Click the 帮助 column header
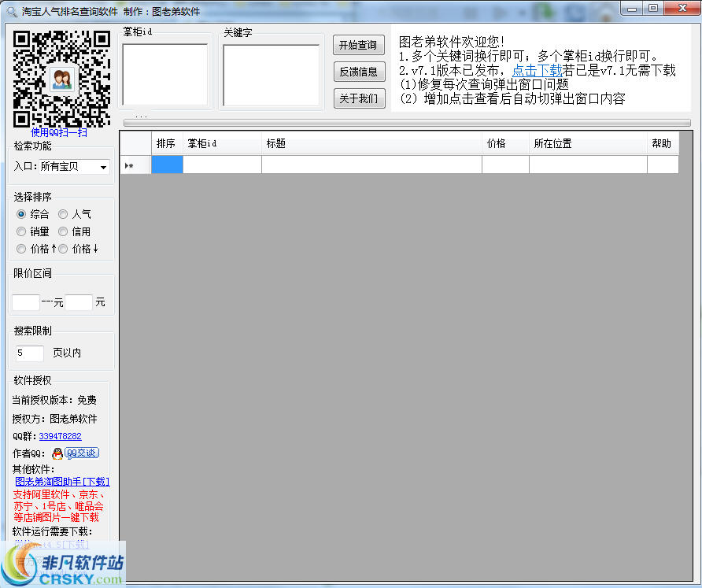This screenshot has width=702, height=588. click(663, 143)
